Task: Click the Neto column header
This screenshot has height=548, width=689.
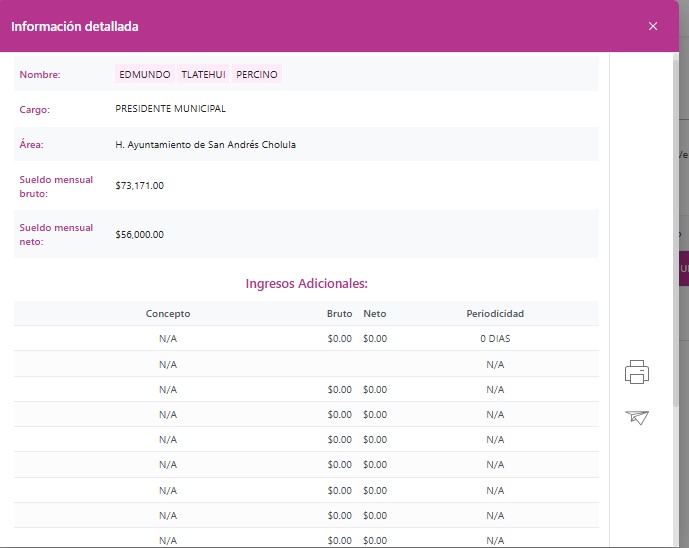Action: (x=375, y=314)
